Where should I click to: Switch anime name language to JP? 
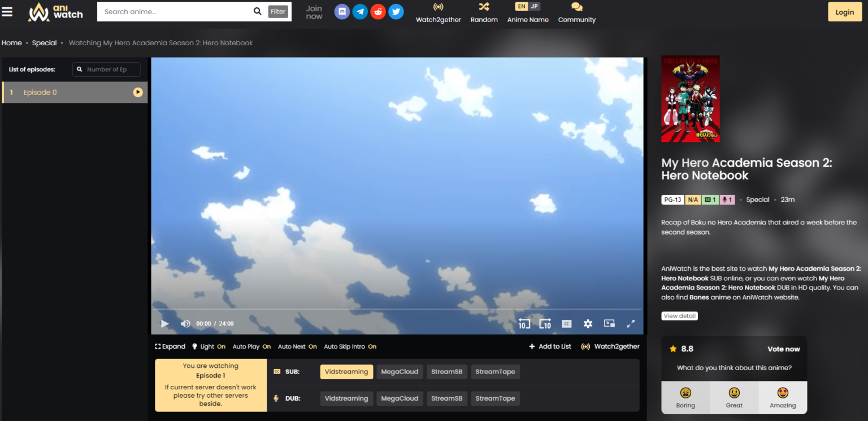(x=534, y=6)
